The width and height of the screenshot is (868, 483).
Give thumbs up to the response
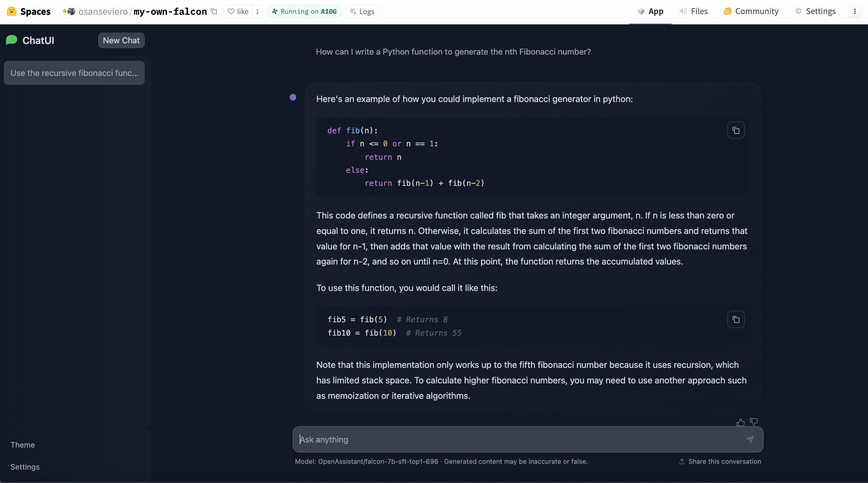point(740,422)
